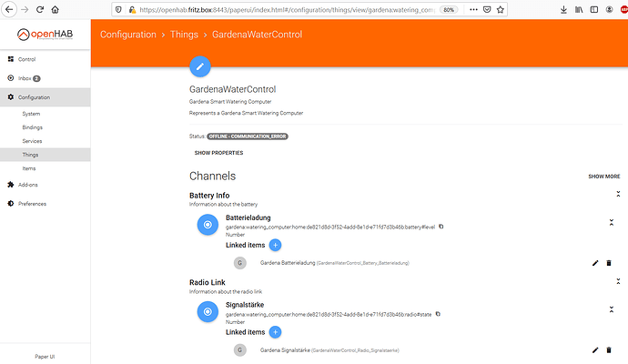
Task: Click the OFFLINE - COMMUNICATION_ERROR status badge
Action: point(248,136)
